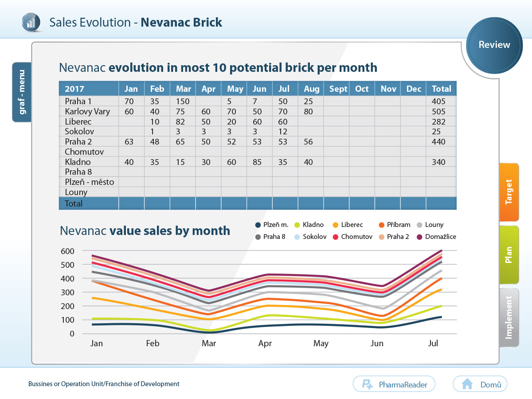Click the Sales Evolution - Nevanac Brick title

(136, 22)
